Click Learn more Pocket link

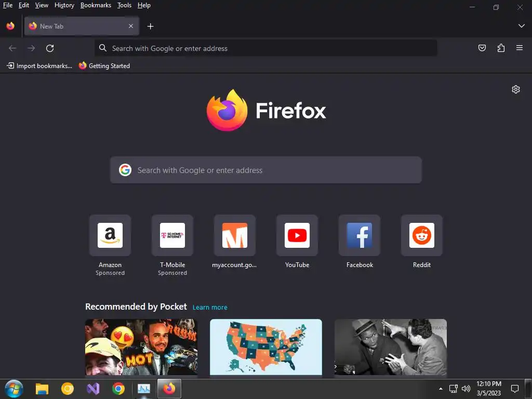(210, 307)
